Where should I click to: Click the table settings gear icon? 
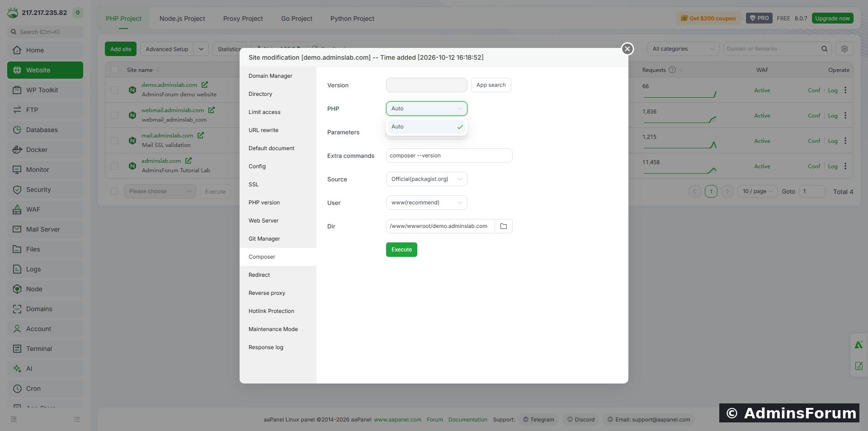(844, 49)
